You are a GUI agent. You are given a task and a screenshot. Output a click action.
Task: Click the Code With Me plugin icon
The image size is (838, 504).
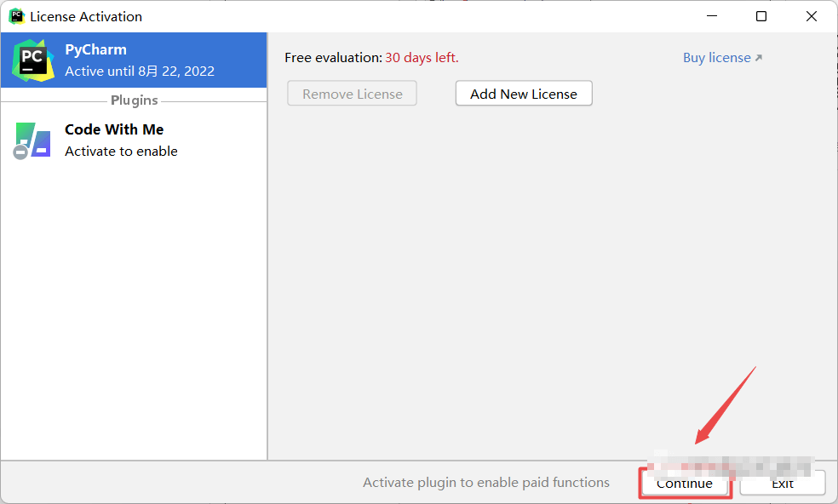(x=32, y=140)
